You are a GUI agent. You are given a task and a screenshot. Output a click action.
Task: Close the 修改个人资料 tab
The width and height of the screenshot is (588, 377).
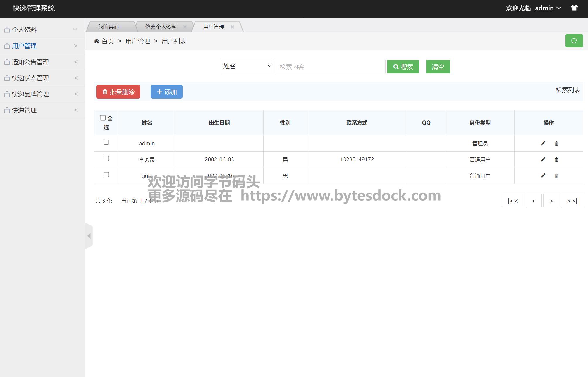click(185, 27)
